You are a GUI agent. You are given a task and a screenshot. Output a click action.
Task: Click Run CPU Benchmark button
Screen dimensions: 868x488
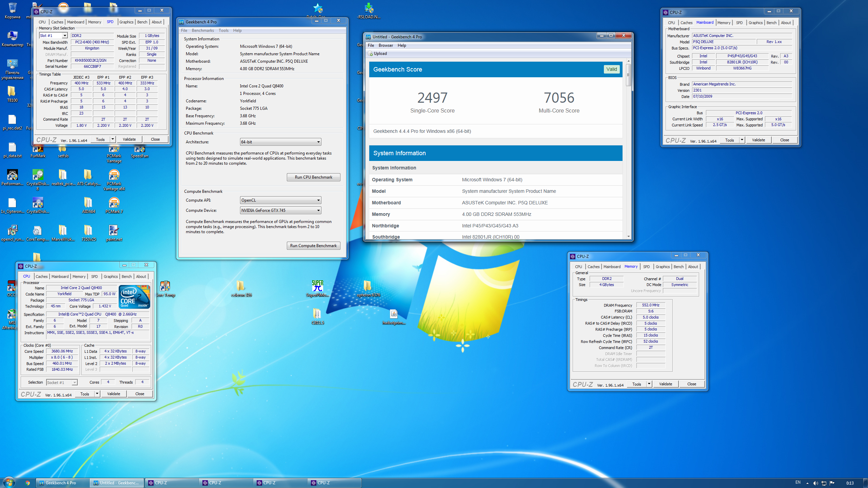314,177
